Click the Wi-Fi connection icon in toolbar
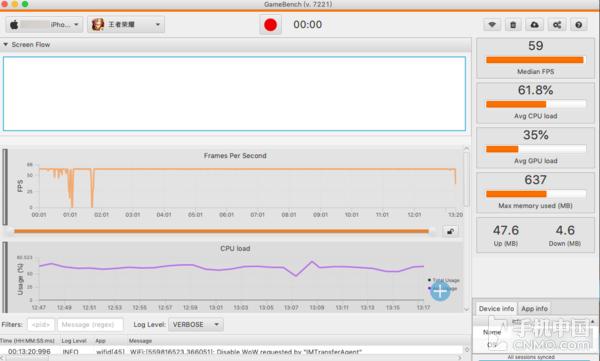This screenshot has height=361, width=600. (x=492, y=25)
